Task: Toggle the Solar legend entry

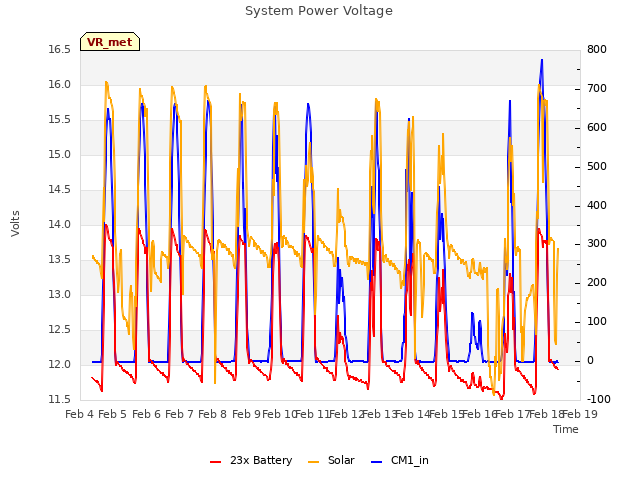Action: (331, 460)
